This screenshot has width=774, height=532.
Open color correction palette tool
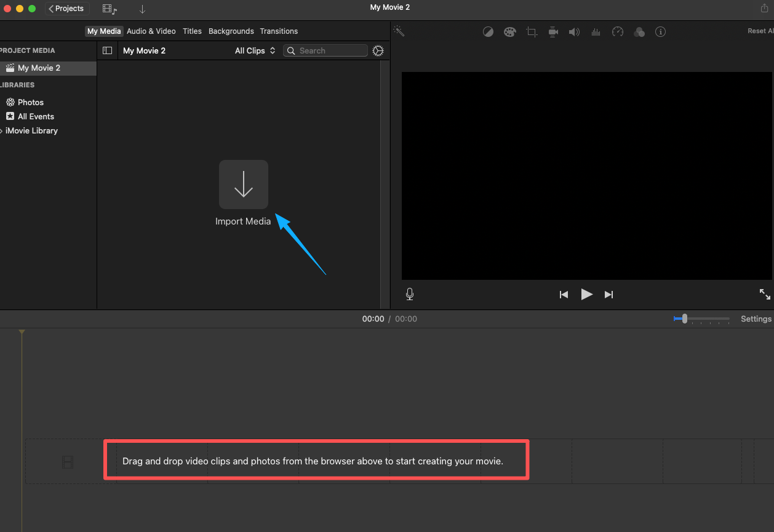[x=509, y=32]
